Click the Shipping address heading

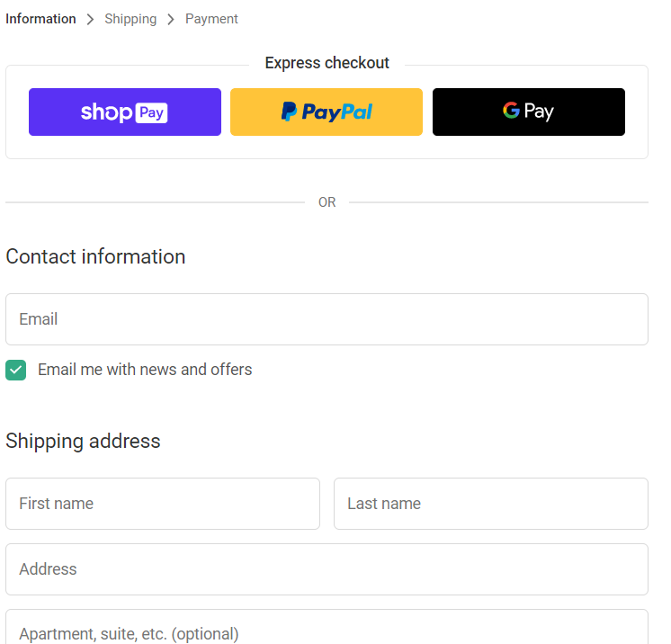point(83,441)
